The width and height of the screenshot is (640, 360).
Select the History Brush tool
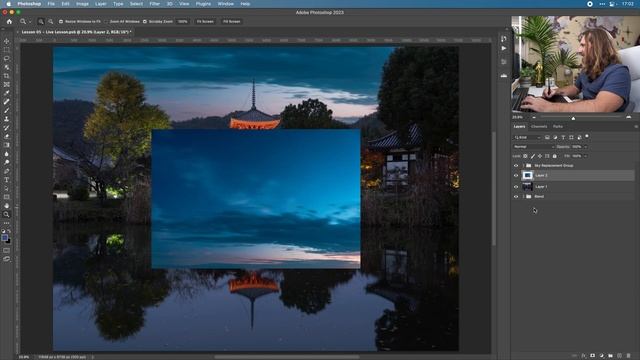[7, 128]
